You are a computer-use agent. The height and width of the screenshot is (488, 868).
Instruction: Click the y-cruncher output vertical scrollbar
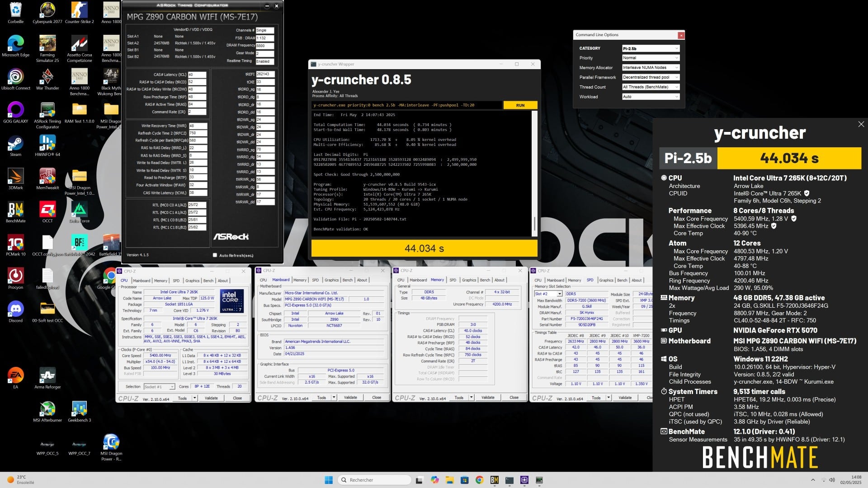[x=534, y=223]
